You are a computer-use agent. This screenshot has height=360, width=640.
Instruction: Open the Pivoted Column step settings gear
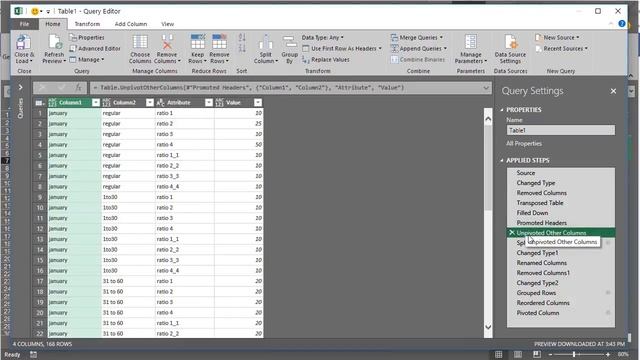pos(608,313)
